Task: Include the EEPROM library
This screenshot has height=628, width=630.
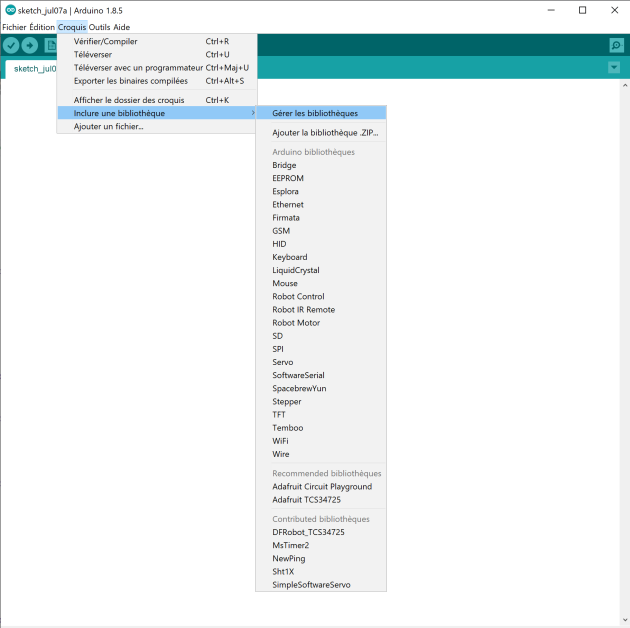Action: [x=321, y=178]
